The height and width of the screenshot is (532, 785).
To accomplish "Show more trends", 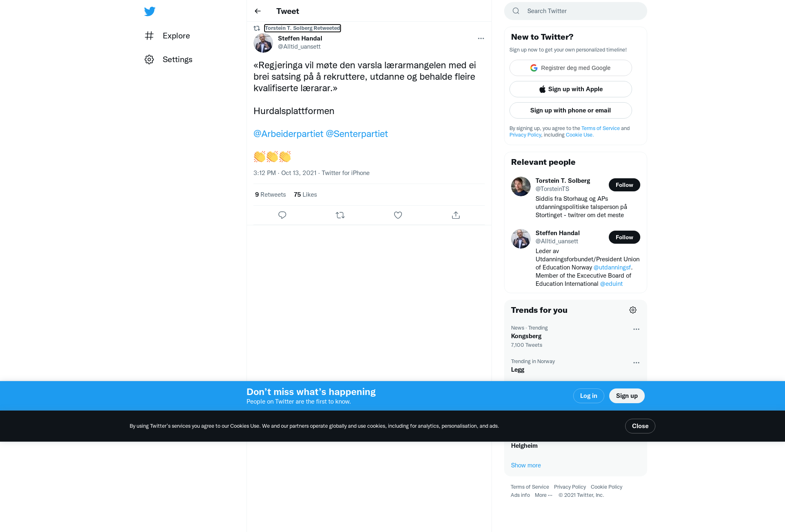I will [x=526, y=465].
